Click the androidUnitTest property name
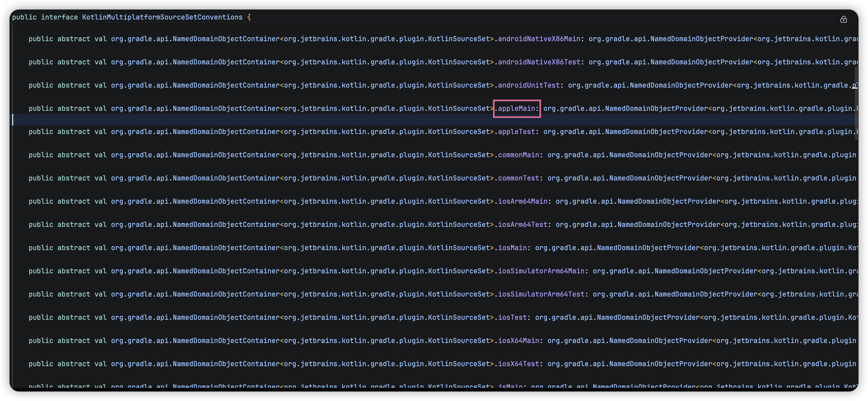This screenshot has height=401, width=868. [529, 85]
